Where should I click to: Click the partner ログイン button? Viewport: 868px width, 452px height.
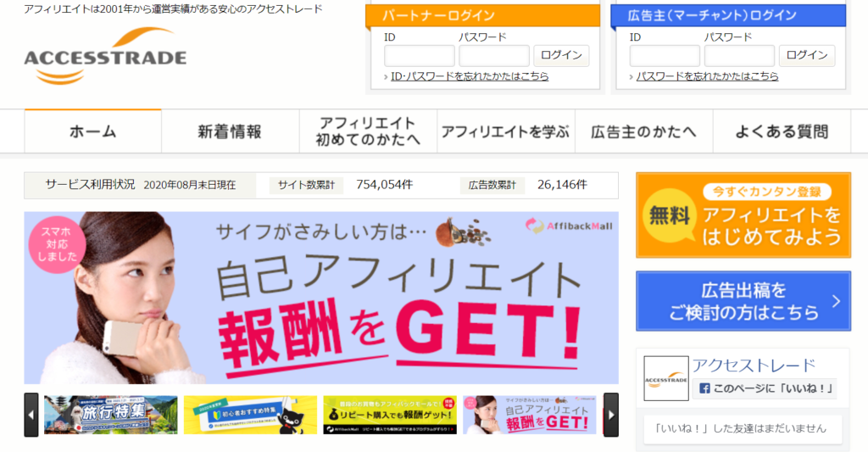(x=561, y=55)
